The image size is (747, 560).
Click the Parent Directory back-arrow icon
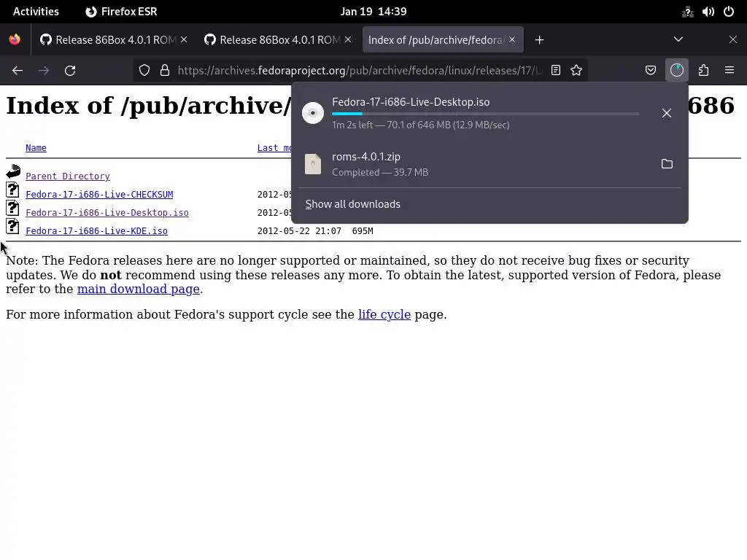(x=13, y=171)
